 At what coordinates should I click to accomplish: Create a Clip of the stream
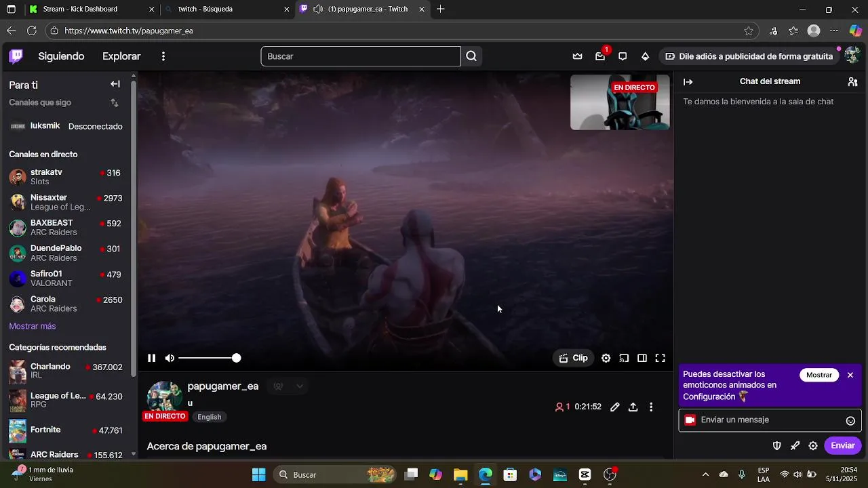coord(574,358)
